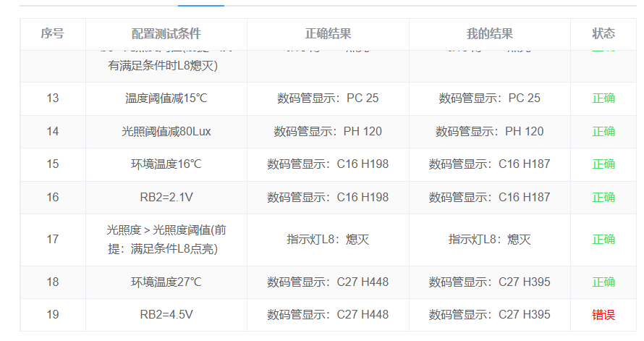Viewport: 644px width, 341px height.
Task: Select the 光照阈值减80Lux test condition cell
Action: tap(166, 132)
